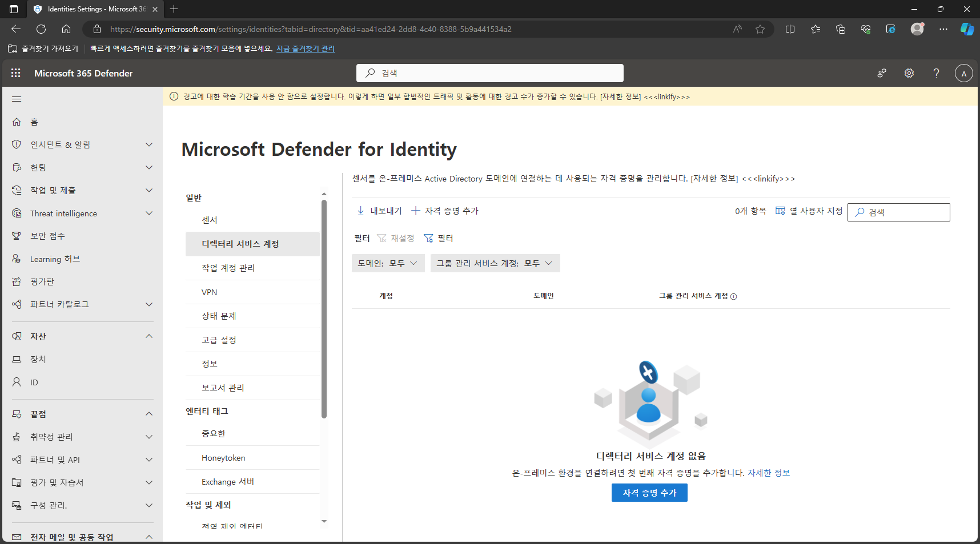Viewport: 980px width, 544px height.
Task: Go back in the browser
Action: click(x=16, y=29)
